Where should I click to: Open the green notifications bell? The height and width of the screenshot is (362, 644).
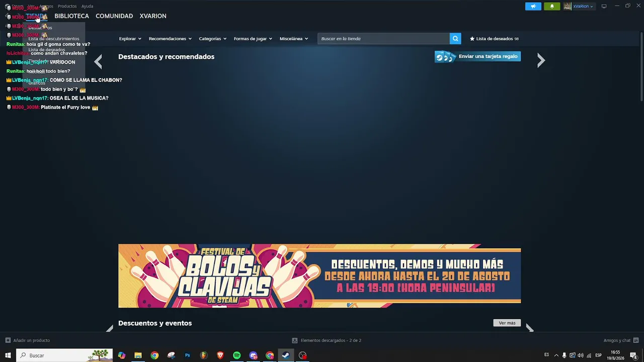click(x=552, y=7)
